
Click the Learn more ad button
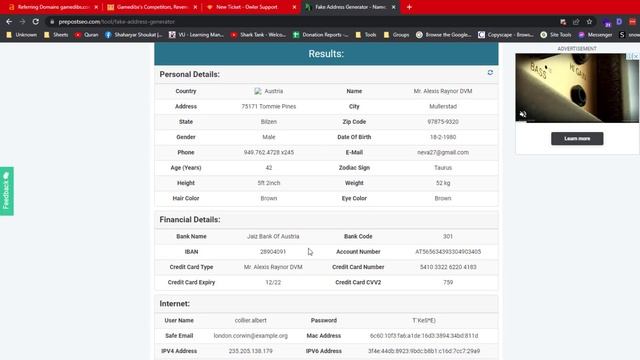(577, 139)
